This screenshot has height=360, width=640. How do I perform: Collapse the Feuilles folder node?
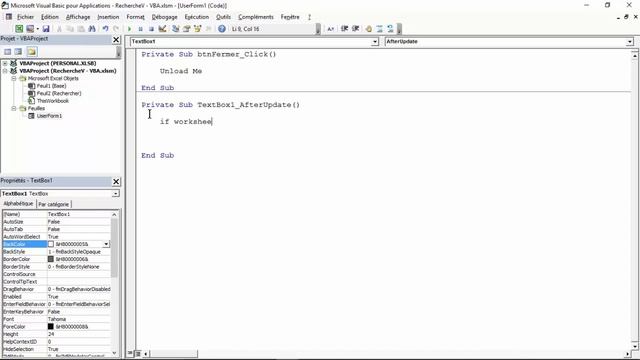[x=14, y=108]
